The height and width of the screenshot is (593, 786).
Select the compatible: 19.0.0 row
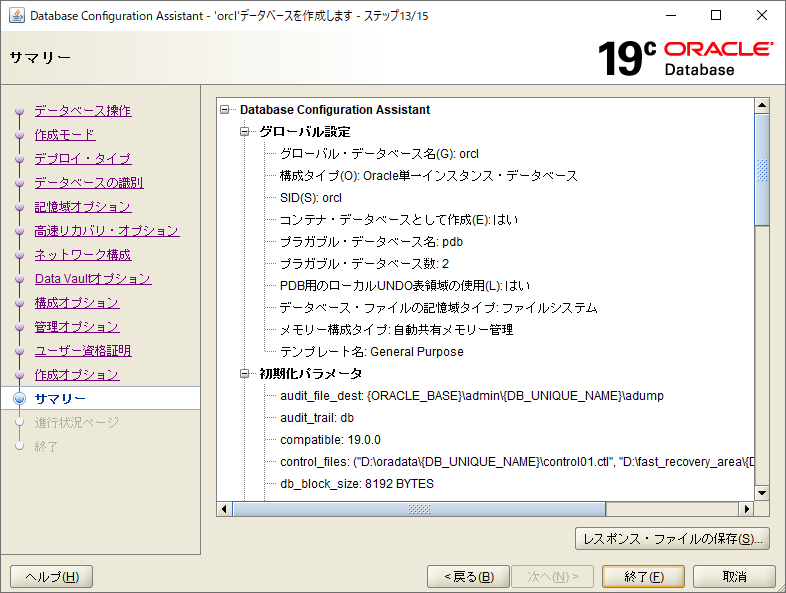tap(330, 440)
